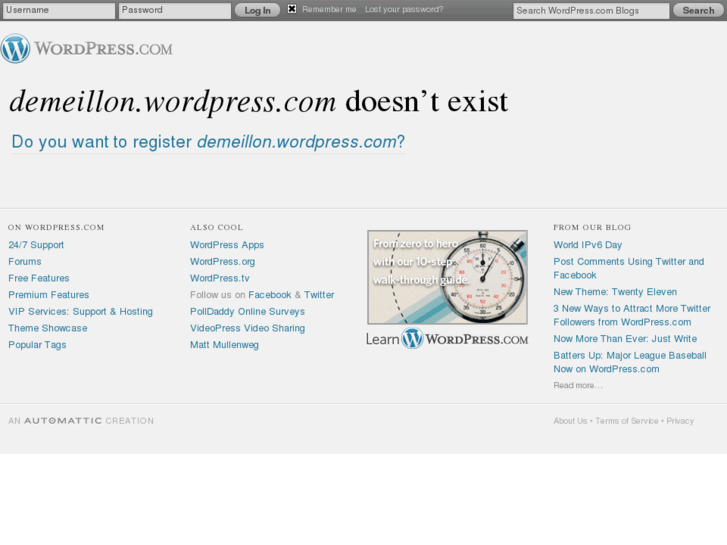Register demeillon.wordpress.com via the link
Viewport: 727px width, 545px height.
208,142
